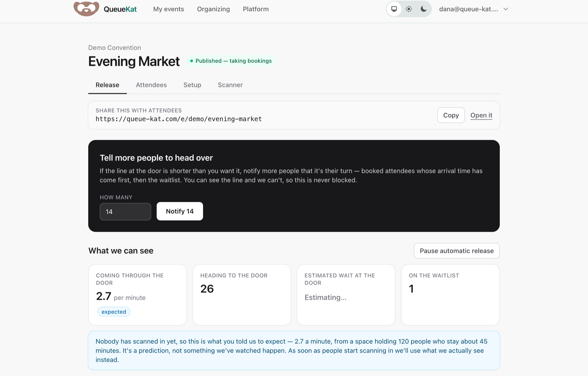Open the Platform nav item
The width and height of the screenshot is (588, 376).
point(256,9)
